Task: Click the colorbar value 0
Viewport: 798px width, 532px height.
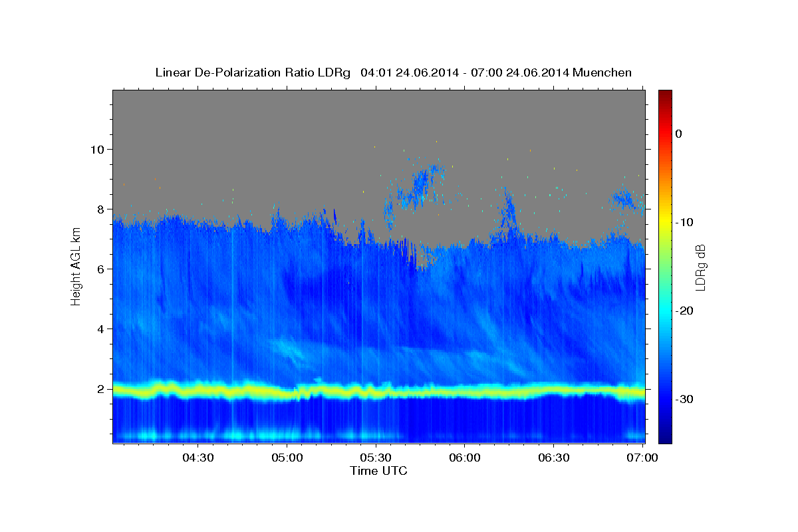Action: point(679,134)
